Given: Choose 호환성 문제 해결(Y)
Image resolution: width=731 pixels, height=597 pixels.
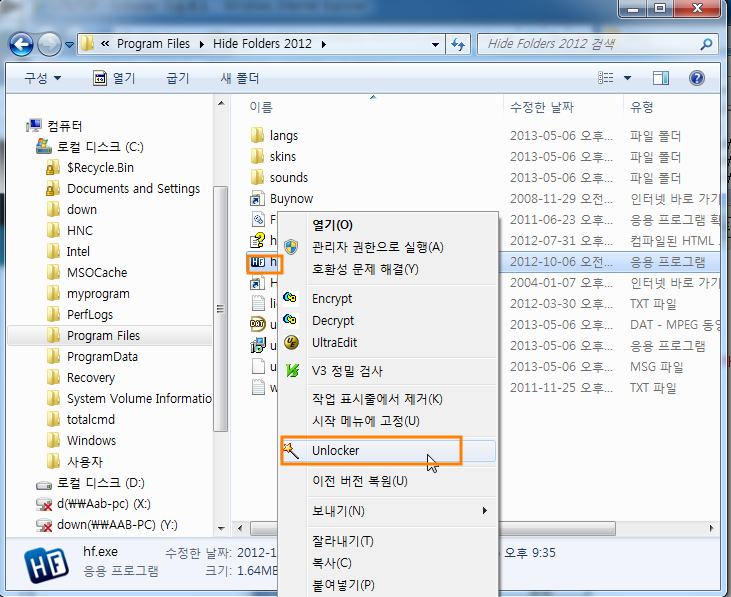Looking at the screenshot, I should (x=388, y=269).
